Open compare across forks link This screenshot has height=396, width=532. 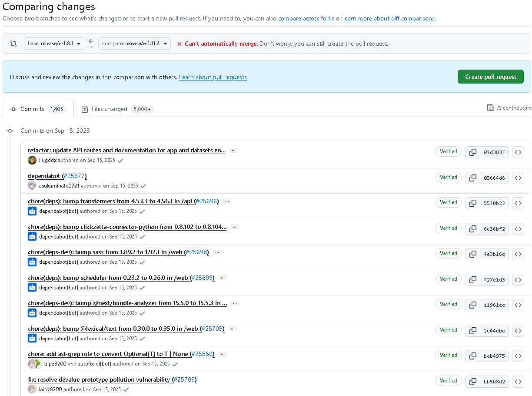(306, 19)
